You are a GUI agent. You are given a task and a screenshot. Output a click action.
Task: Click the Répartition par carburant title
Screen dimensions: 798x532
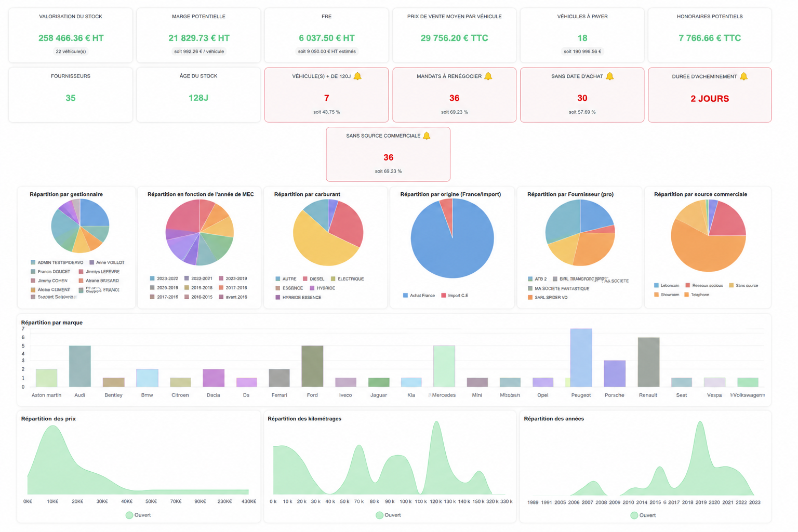[307, 194]
